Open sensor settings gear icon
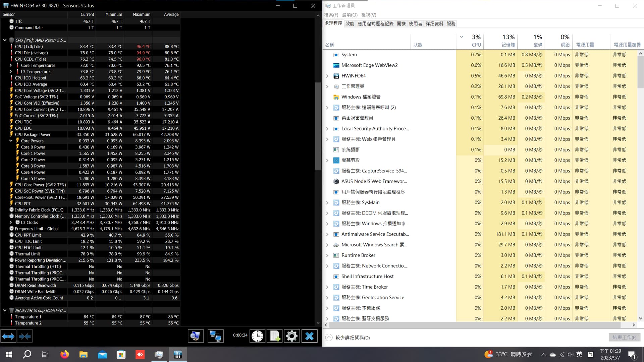The height and width of the screenshot is (362, 644). click(292, 336)
